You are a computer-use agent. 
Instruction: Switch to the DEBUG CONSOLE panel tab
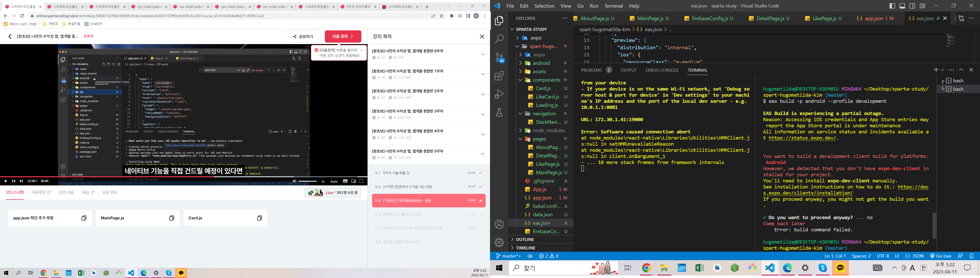tap(662, 70)
